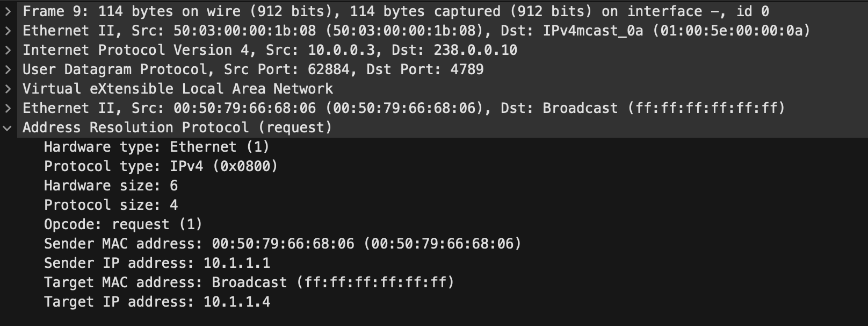Select Virtual eXtensible Local Area Network line

click(178, 89)
